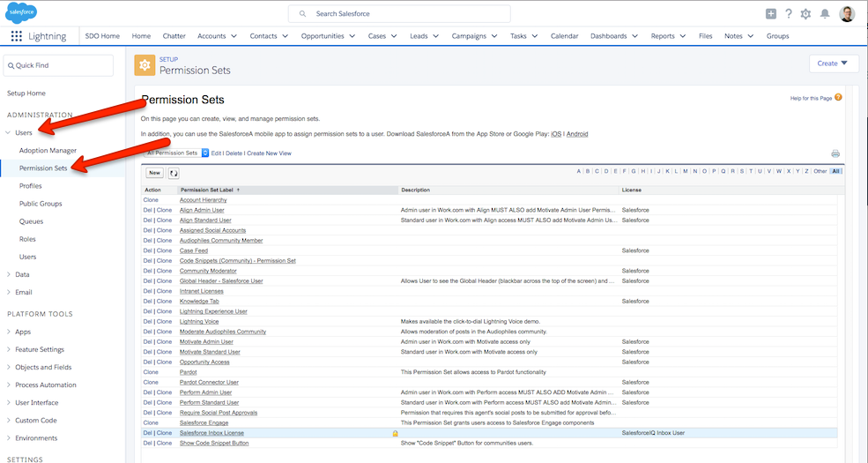Open the Home tab
The width and height of the screenshot is (868, 463).
click(x=141, y=36)
